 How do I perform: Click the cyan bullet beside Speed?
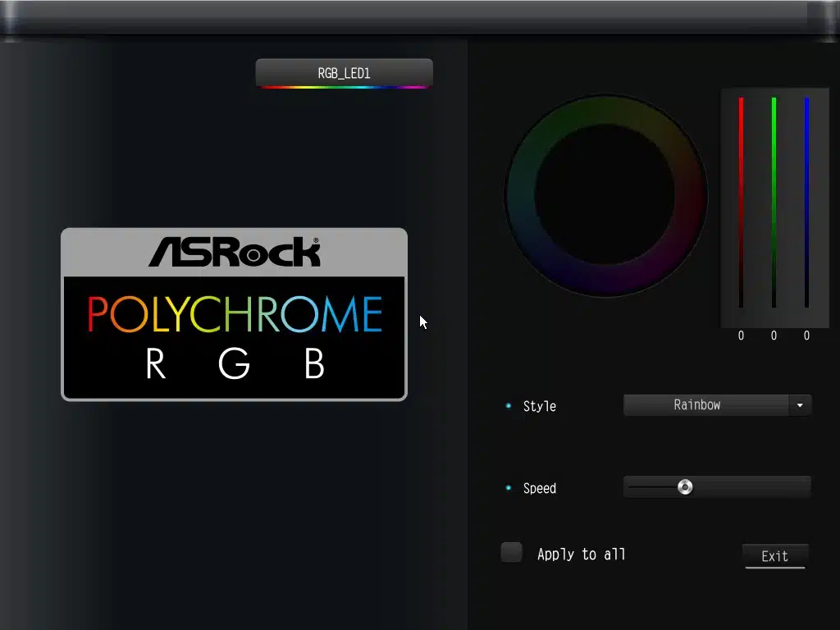click(509, 488)
